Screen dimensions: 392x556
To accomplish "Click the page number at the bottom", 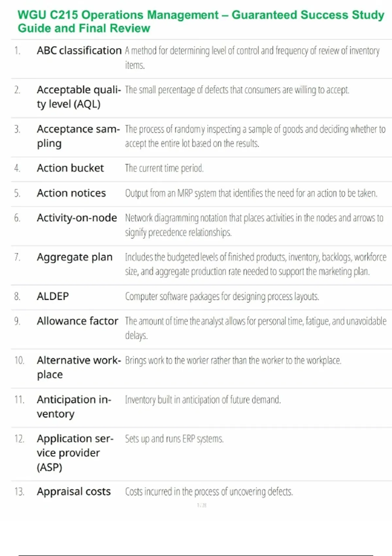I will 202,505.
